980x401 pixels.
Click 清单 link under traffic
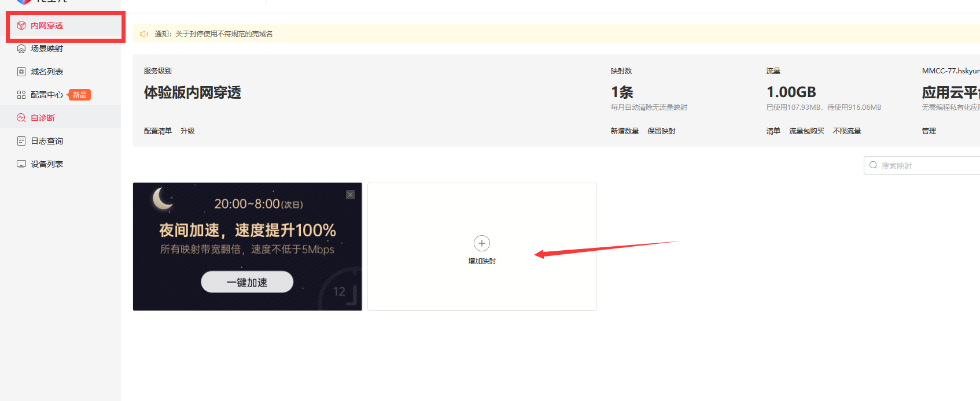[x=773, y=131]
